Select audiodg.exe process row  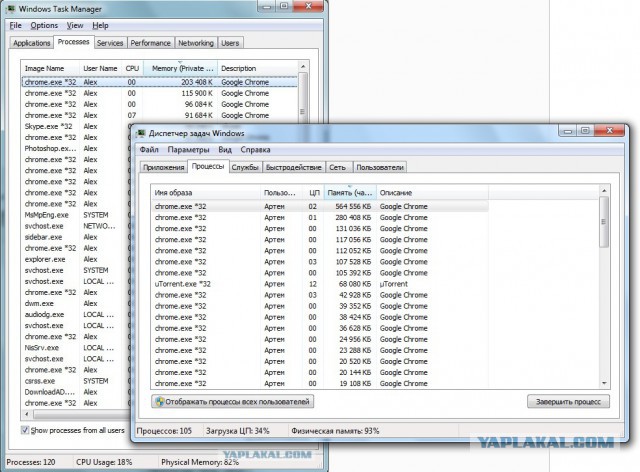[x=76, y=314]
